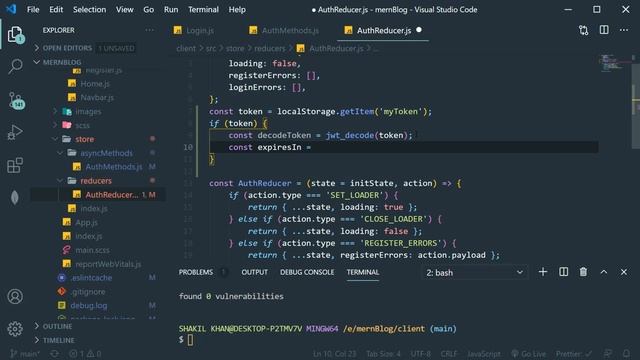Split the editor to the right
Viewport: 640px width, 360px height.
[604, 30]
